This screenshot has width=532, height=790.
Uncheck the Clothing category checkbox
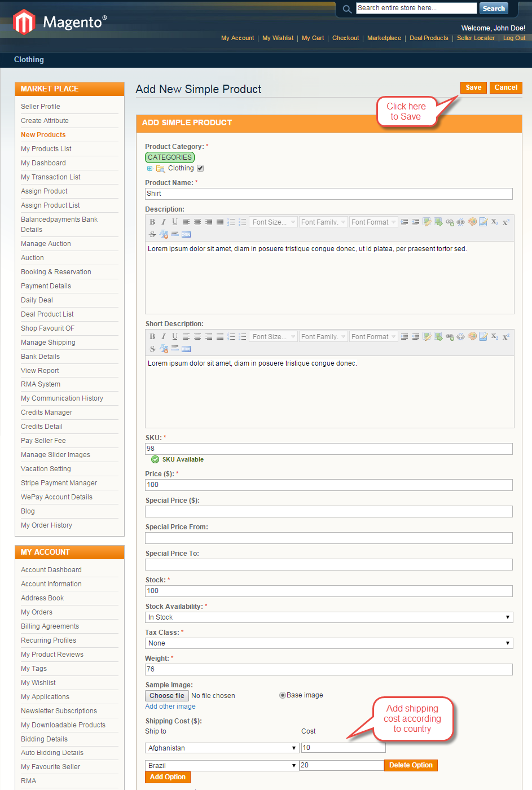click(x=200, y=168)
